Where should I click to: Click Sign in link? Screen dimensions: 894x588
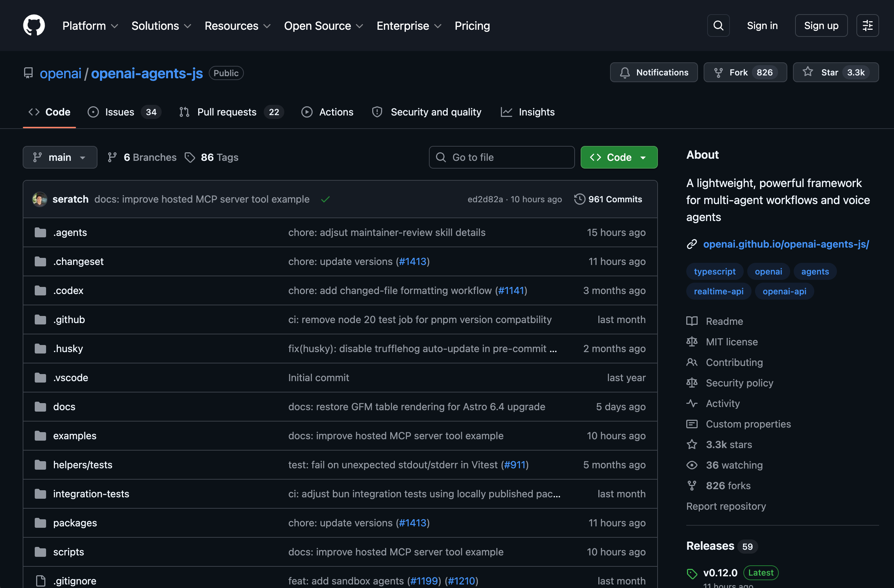762,26
